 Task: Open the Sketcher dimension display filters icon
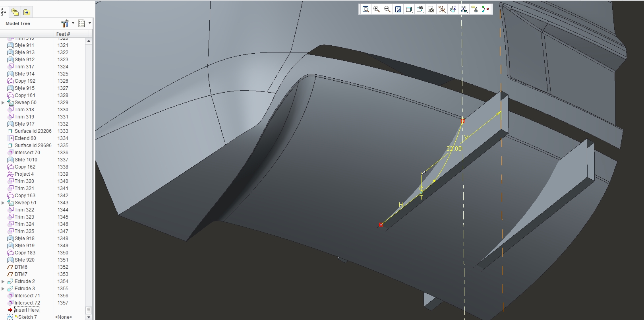tap(464, 9)
